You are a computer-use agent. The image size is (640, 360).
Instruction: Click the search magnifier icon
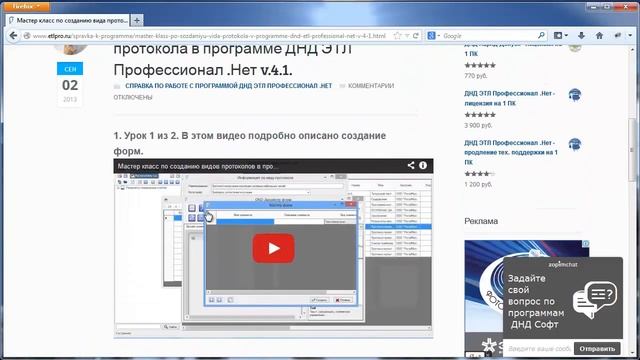(x=541, y=36)
